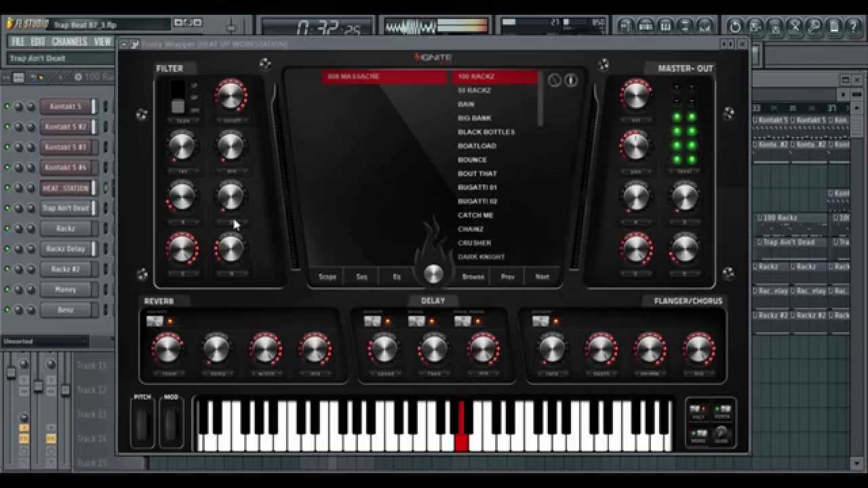Mute the Kontakt 5 channel green LED
The width and height of the screenshot is (868, 488).
point(7,106)
